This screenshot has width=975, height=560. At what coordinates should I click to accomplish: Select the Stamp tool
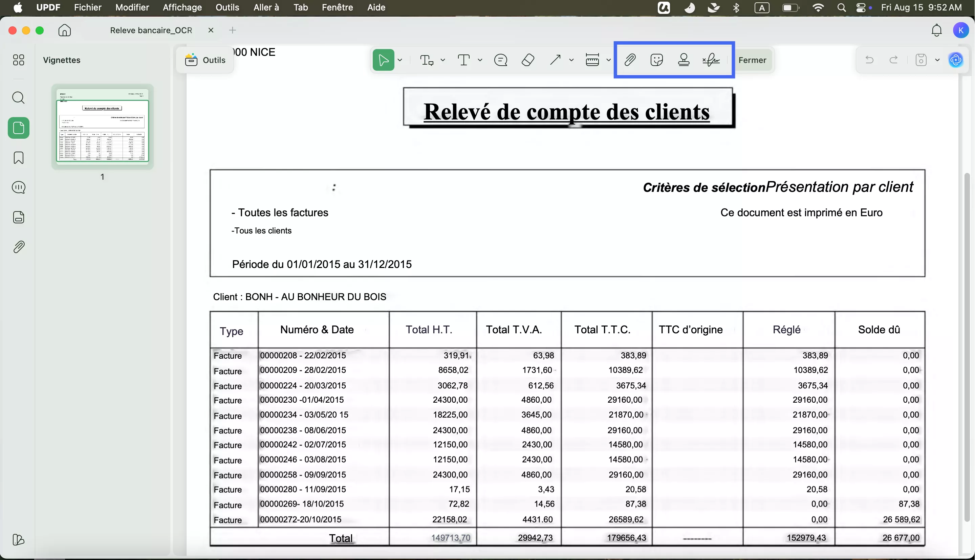(x=684, y=60)
